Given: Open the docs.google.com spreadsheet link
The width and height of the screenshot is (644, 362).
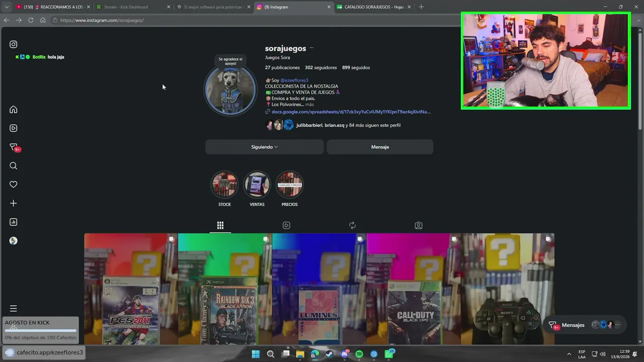Looking at the screenshot, I should pos(351,112).
